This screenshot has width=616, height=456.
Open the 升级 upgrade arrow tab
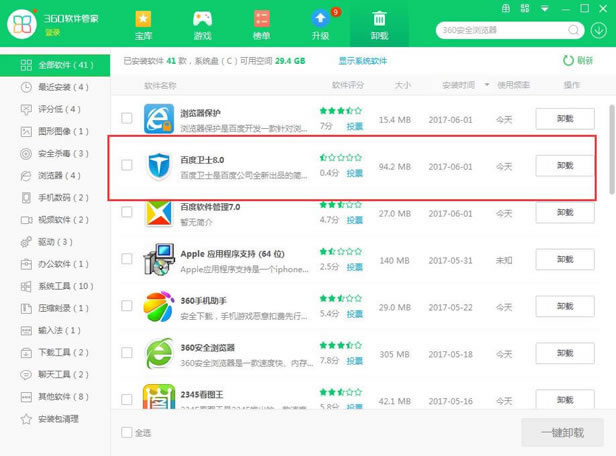pyautogui.click(x=321, y=24)
